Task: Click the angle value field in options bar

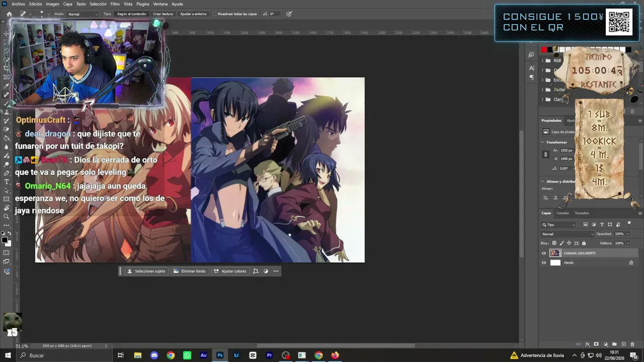Action: 274,14
